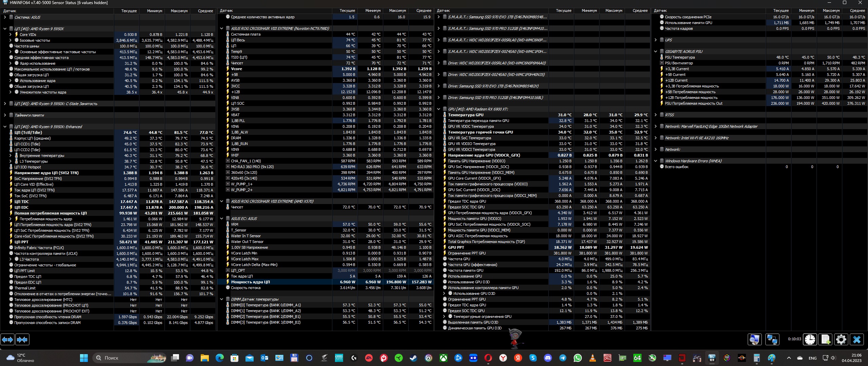Start logging with the spreadsheet-plus icon

tap(825, 339)
